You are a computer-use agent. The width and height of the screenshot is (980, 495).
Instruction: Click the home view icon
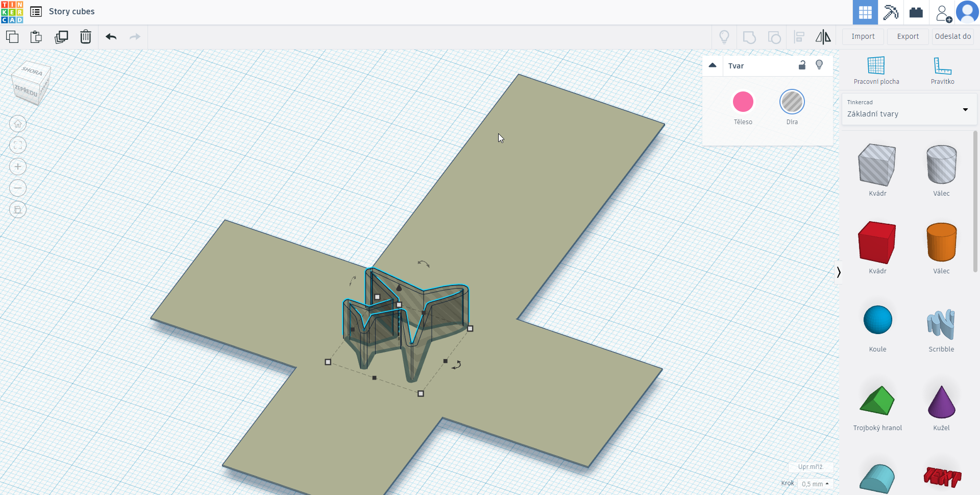tap(18, 124)
